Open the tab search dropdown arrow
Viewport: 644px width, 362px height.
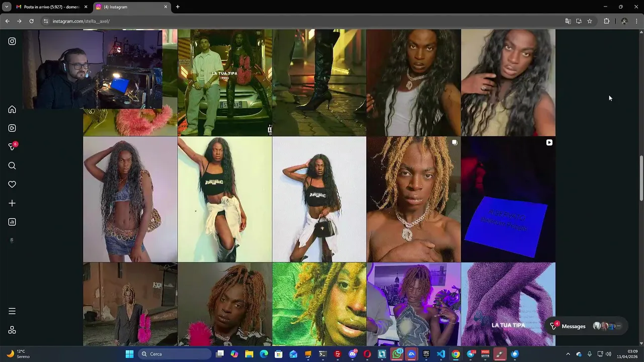click(7, 7)
